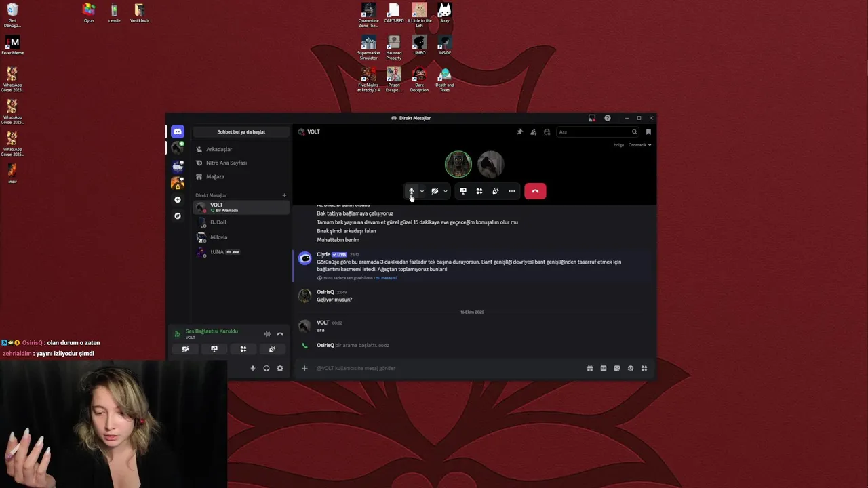
Task: Focus the '@VOLT kullanıcısına mesaj gönder' box
Action: pos(448,368)
